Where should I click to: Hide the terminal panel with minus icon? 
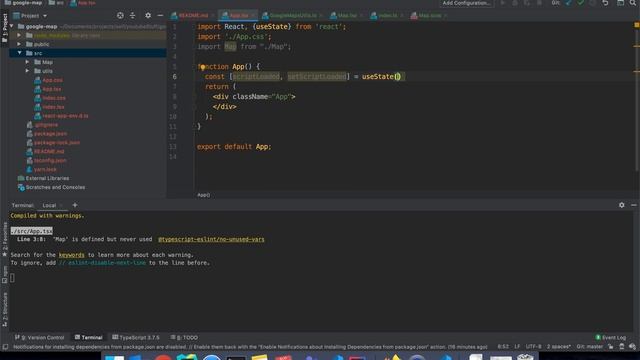point(633,205)
